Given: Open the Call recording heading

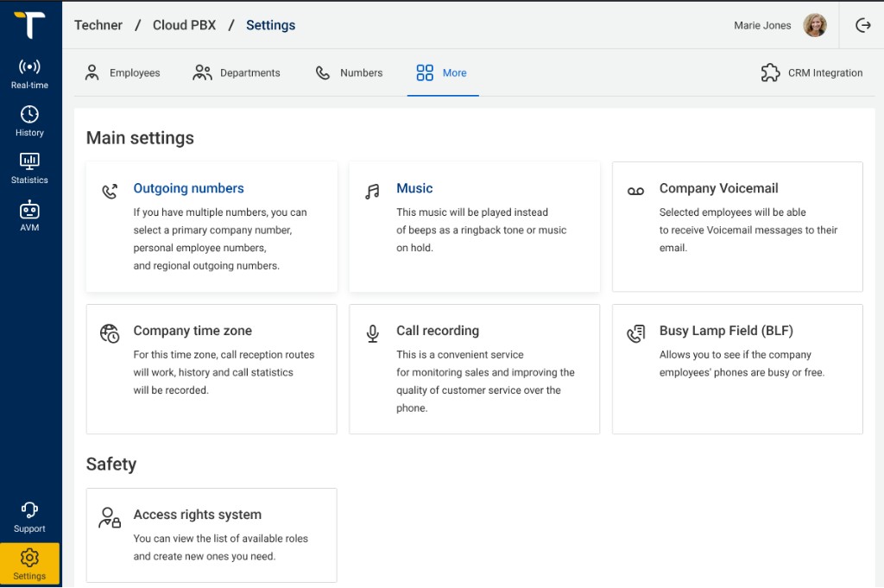Looking at the screenshot, I should (x=438, y=331).
